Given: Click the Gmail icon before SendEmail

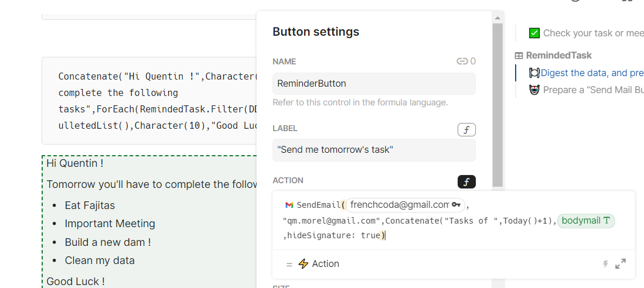Looking at the screenshot, I should coord(289,205).
